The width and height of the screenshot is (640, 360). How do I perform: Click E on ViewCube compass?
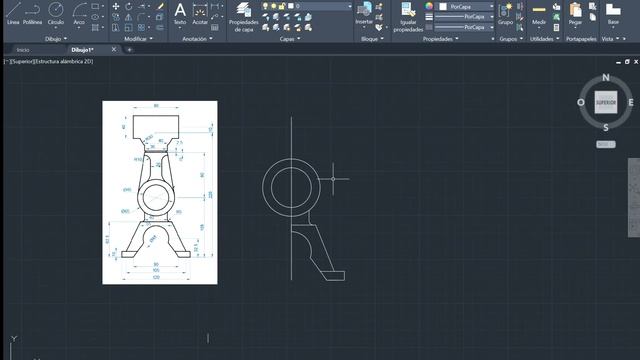[x=631, y=102]
